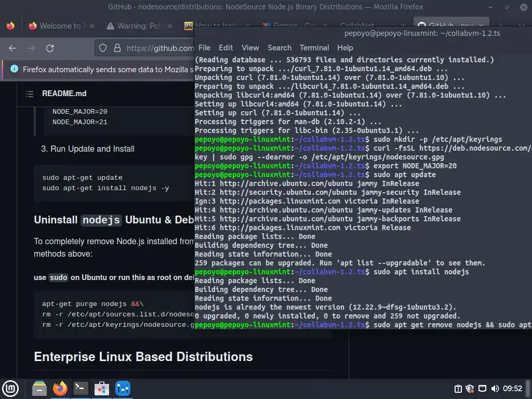Close the 'Welcome to F' tab
The width and height of the screenshot is (532, 399).
click(91, 26)
